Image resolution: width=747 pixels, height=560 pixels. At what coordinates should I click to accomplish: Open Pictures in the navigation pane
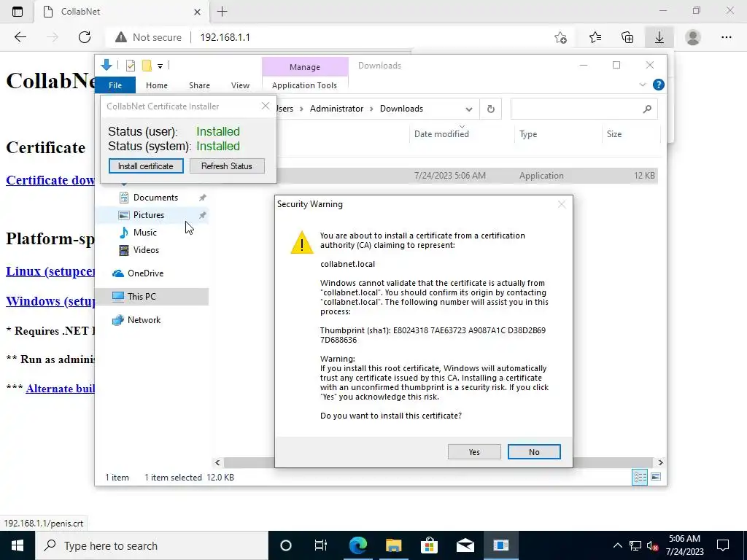(x=149, y=215)
